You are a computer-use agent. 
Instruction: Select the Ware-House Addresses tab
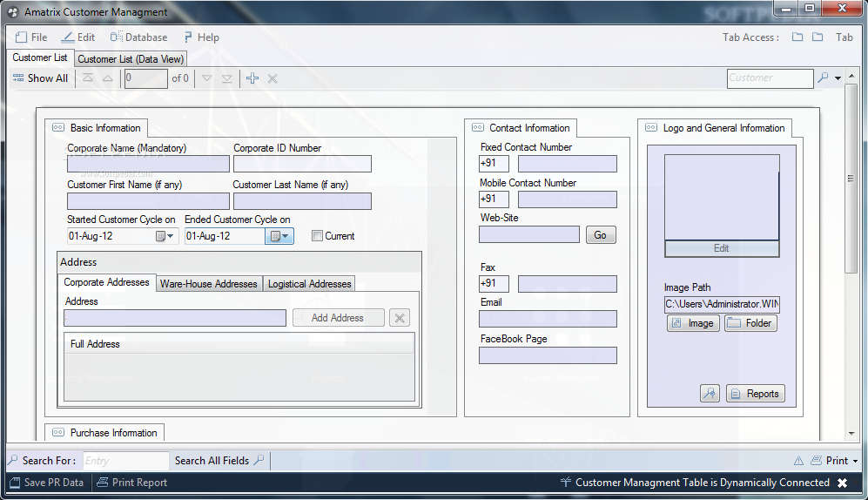pyautogui.click(x=209, y=284)
